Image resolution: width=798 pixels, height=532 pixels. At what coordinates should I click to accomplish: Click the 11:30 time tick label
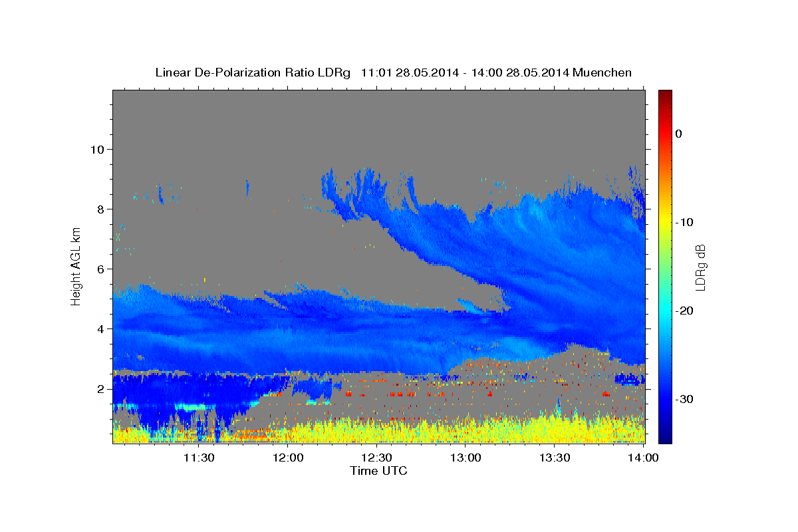pos(199,458)
